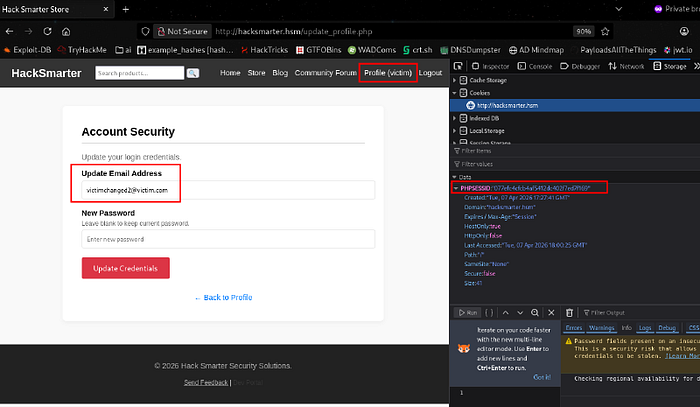This screenshot has width=700, height=407.
Task: Go to previous expression with up arrow
Action: tap(505, 312)
